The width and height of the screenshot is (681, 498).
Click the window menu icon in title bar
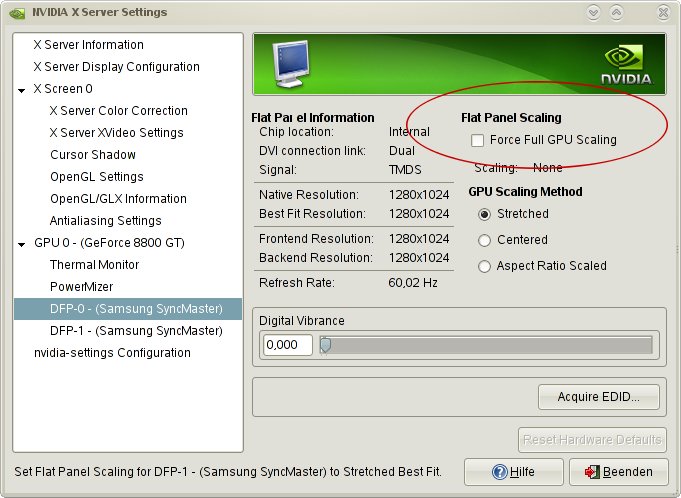pyautogui.click(x=15, y=12)
